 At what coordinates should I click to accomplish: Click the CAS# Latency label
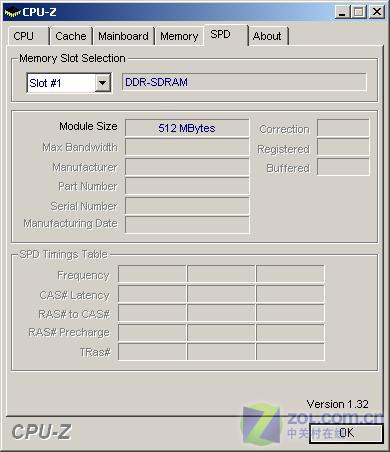[75, 295]
